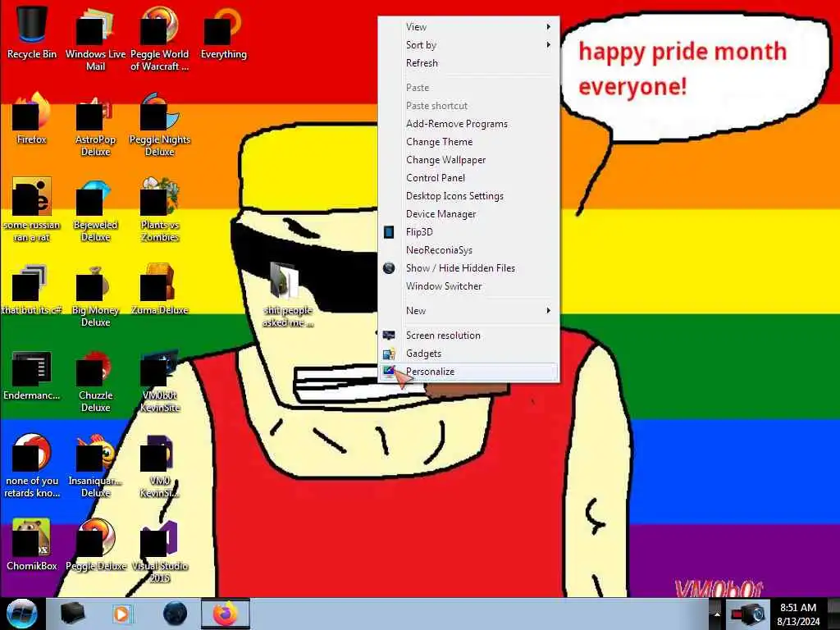This screenshot has width=840, height=630.
Task: Open Device Manager from context menu
Action: pos(469,214)
